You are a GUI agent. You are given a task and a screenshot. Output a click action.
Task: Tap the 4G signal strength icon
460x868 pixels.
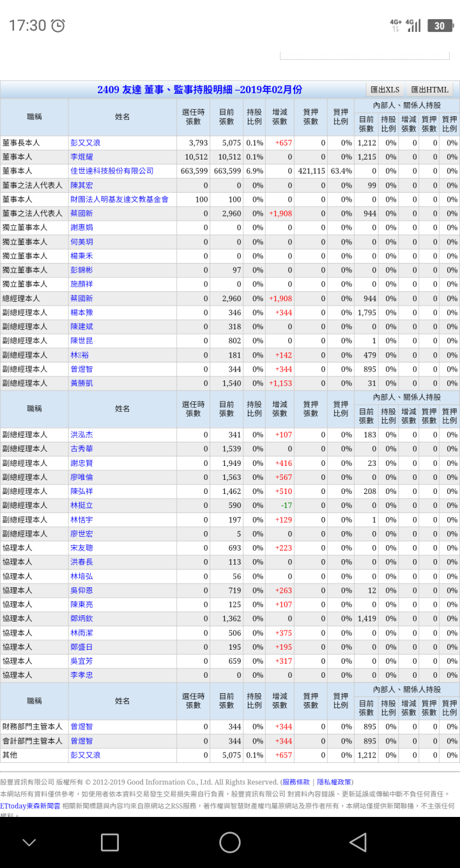click(x=414, y=26)
